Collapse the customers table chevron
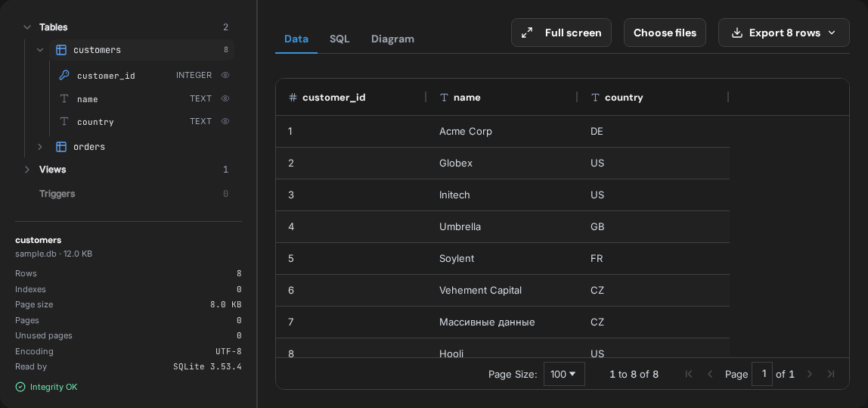This screenshot has height=408, width=868. coord(40,50)
